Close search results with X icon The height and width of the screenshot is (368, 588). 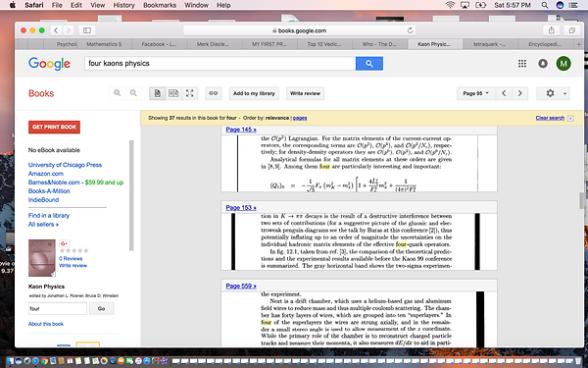tap(570, 119)
